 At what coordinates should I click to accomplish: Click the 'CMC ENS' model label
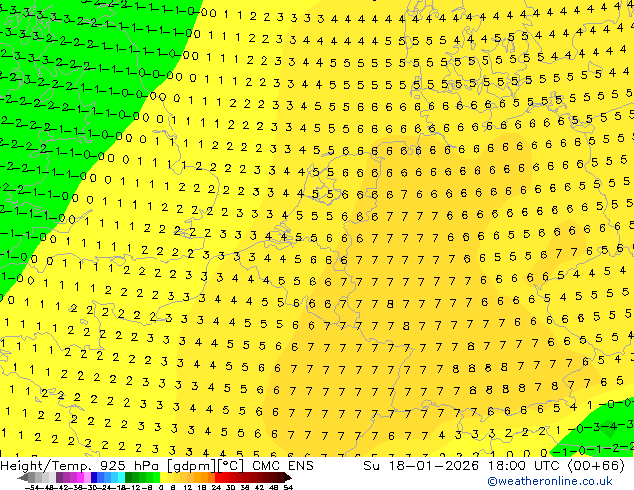click(x=283, y=466)
